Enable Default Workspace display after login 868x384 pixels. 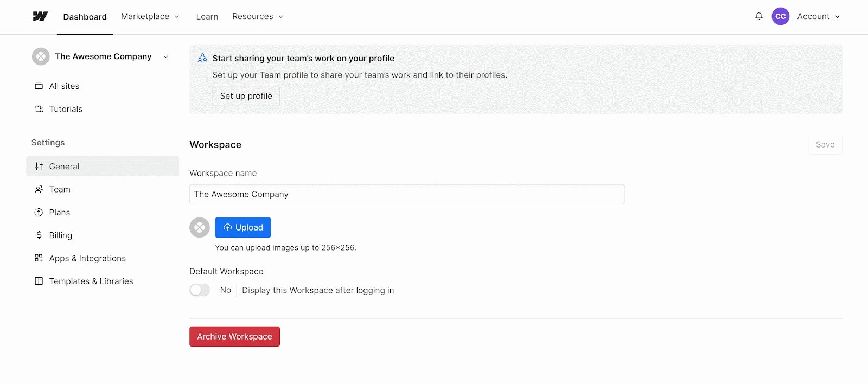[199, 290]
